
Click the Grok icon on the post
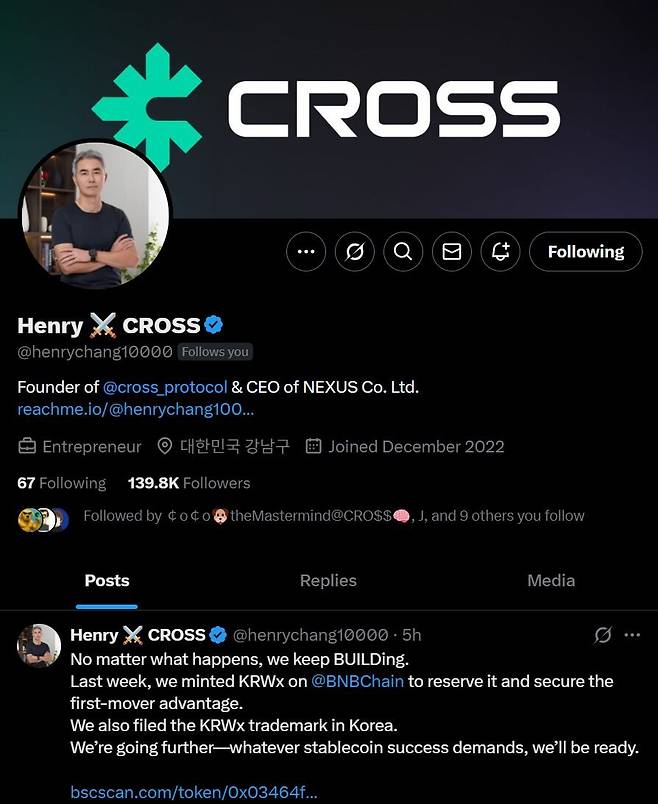tap(602, 635)
